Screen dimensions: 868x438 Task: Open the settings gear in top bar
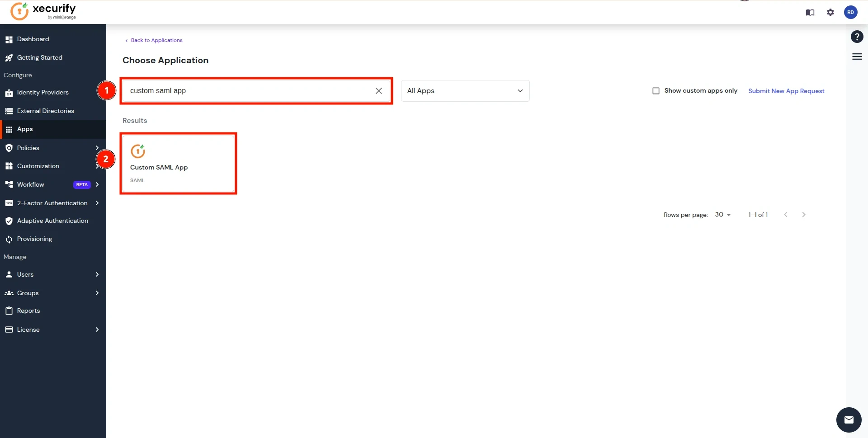click(830, 12)
